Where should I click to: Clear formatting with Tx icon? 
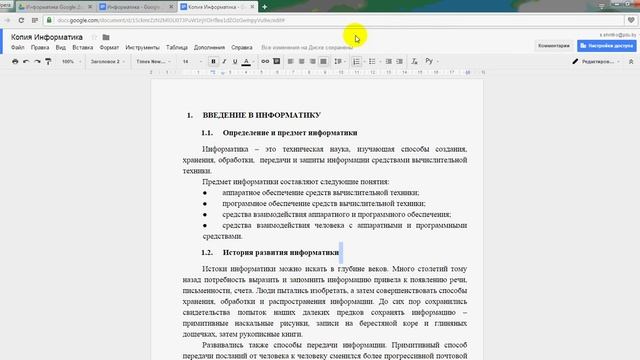(x=414, y=61)
